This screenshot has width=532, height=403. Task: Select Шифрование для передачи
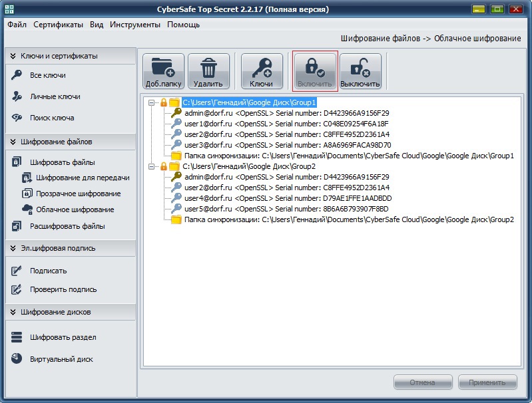click(83, 178)
